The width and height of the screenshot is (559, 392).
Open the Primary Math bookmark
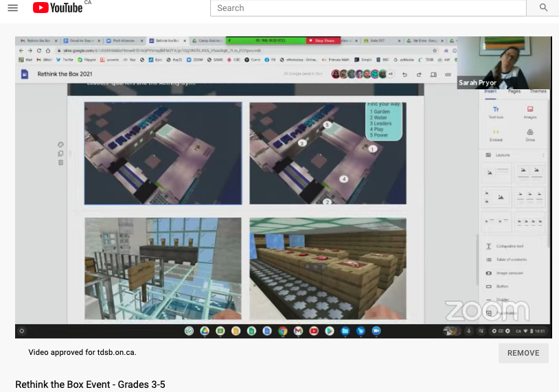(336, 60)
